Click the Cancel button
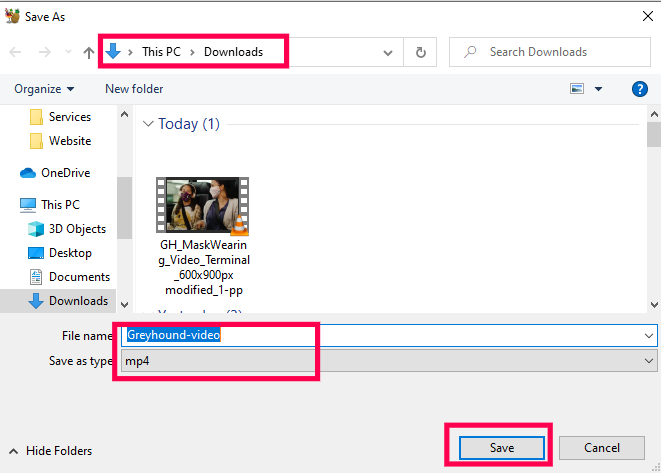Image resolution: width=661 pixels, height=473 pixels. (602, 448)
